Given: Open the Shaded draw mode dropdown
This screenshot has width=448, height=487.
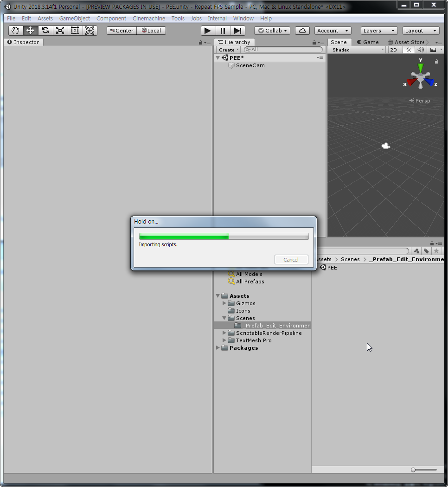Looking at the screenshot, I should (x=358, y=50).
